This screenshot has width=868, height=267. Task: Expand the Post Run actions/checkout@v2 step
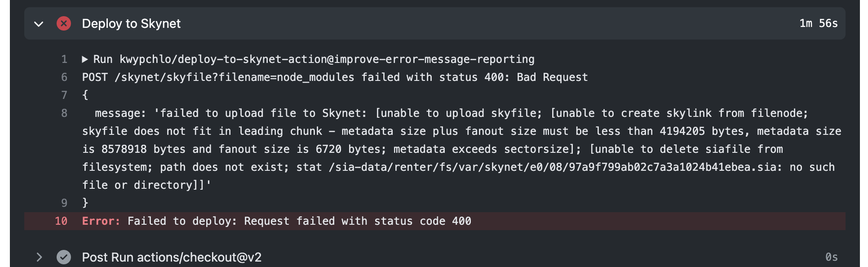[x=40, y=257]
